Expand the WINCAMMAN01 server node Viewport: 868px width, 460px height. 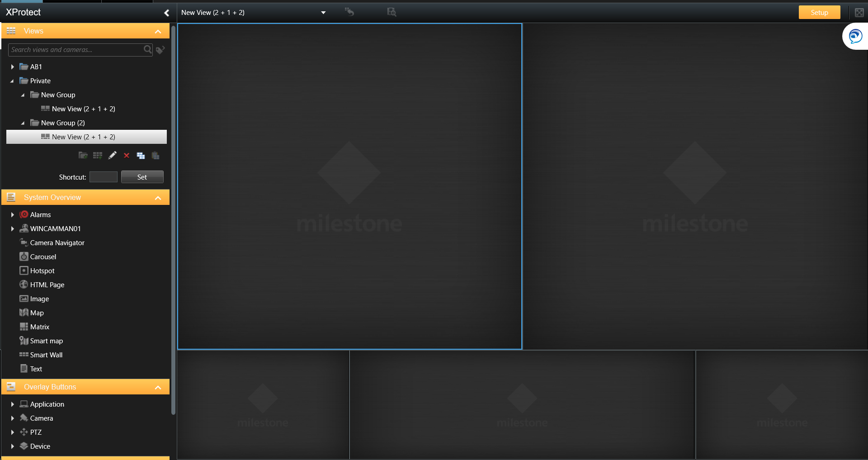coord(12,228)
